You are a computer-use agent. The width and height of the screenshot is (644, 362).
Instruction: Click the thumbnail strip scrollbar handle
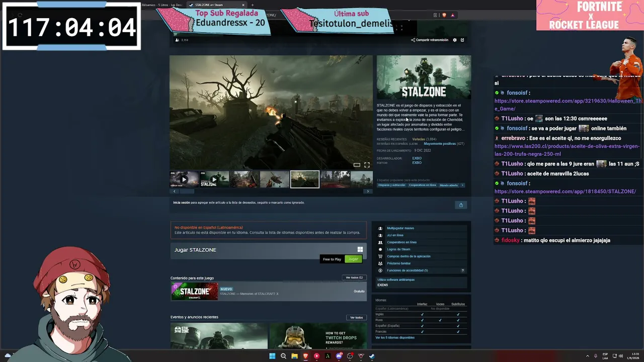coord(186,191)
